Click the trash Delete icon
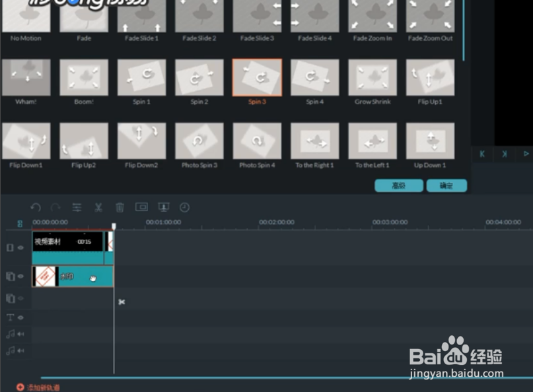This screenshot has width=533, height=392. pyautogui.click(x=120, y=207)
